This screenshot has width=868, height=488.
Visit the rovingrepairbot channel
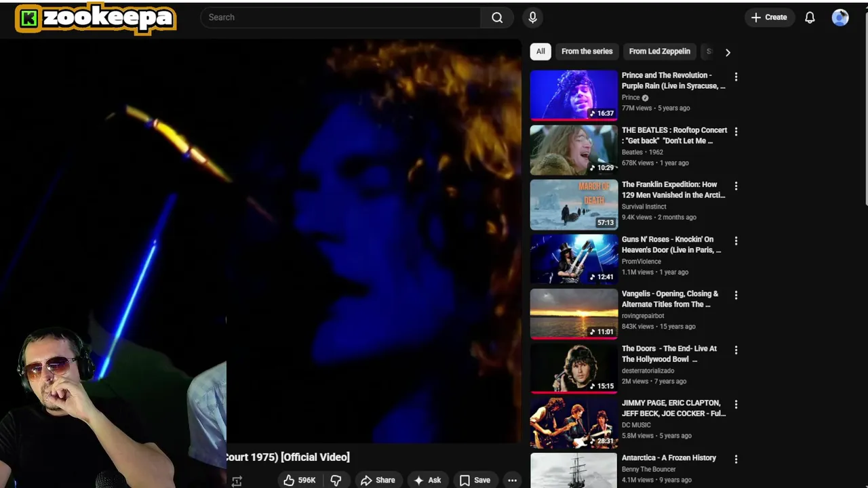[x=643, y=316]
